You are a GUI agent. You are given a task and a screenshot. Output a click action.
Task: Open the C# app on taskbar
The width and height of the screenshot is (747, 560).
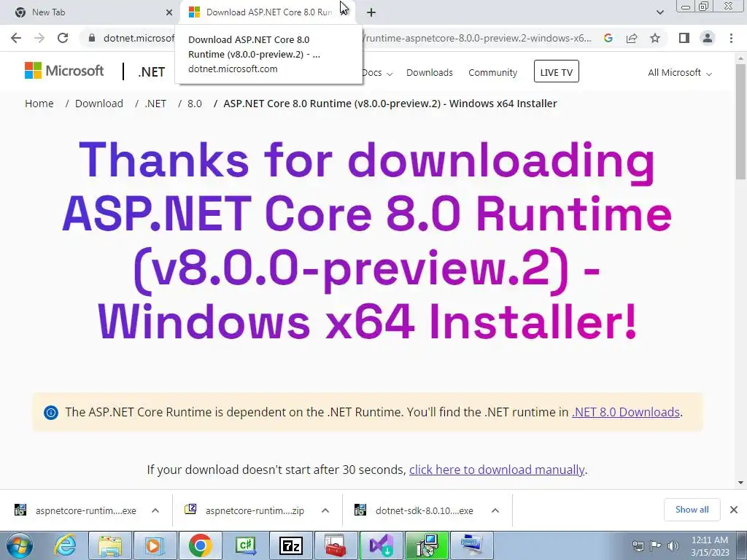coord(246,545)
